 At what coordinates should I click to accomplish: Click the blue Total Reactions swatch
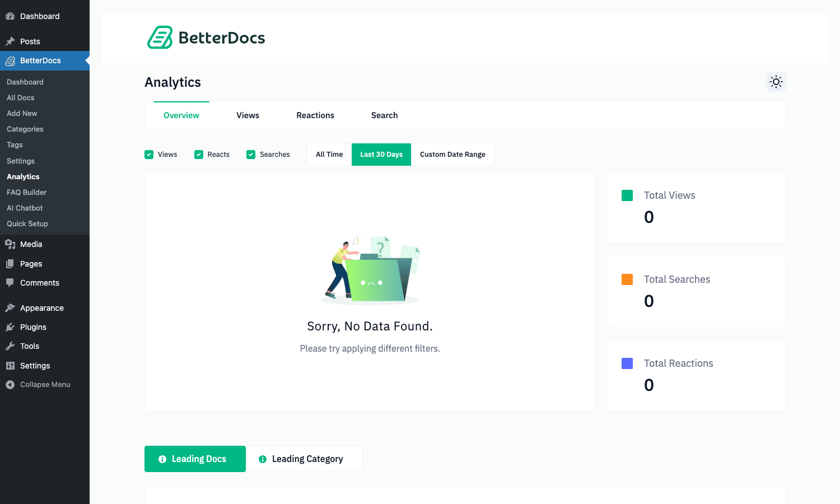(627, 363)
